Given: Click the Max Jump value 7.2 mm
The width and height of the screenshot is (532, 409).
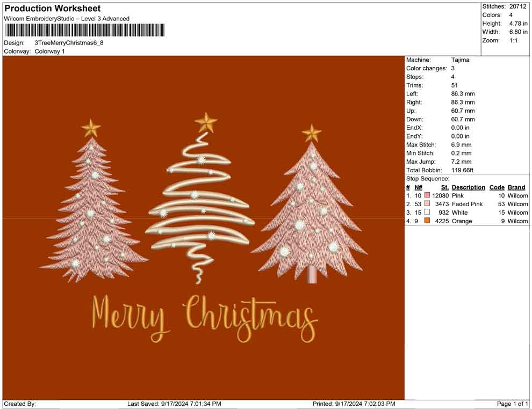Looking at the screenshot, I should (461, 162).
